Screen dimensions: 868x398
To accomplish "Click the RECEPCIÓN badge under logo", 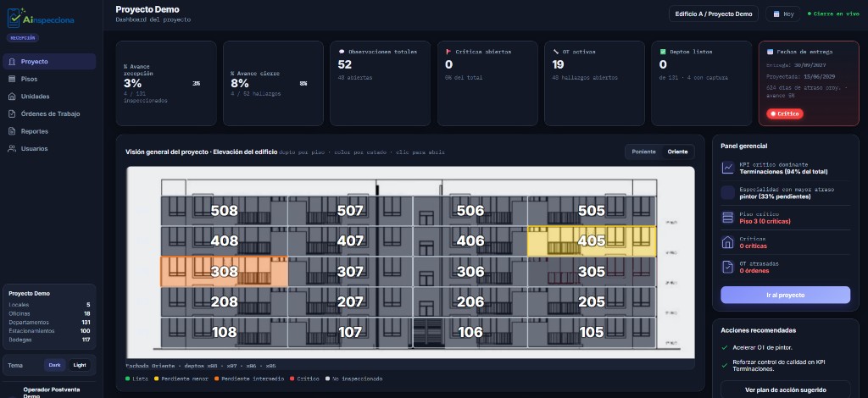I will (23, 38).
